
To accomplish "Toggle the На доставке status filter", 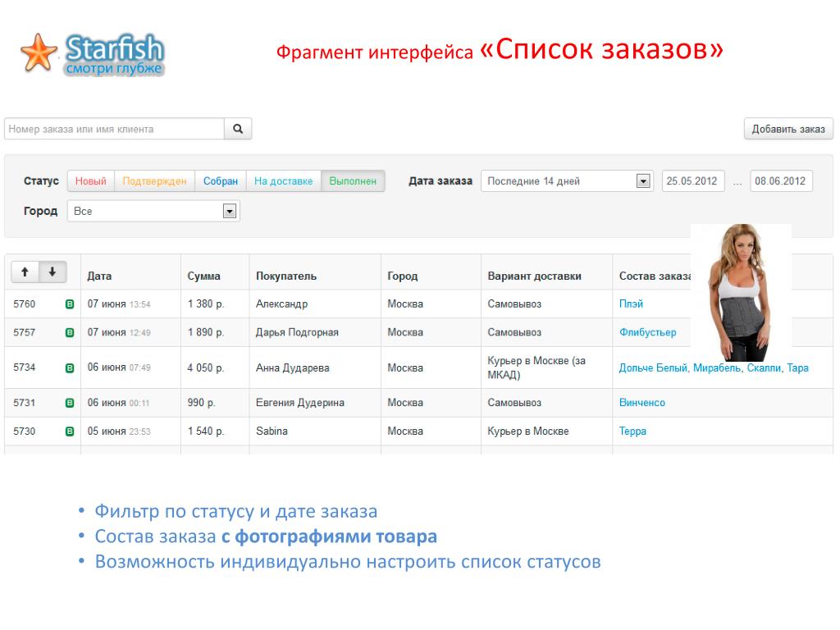I will 283,181.
